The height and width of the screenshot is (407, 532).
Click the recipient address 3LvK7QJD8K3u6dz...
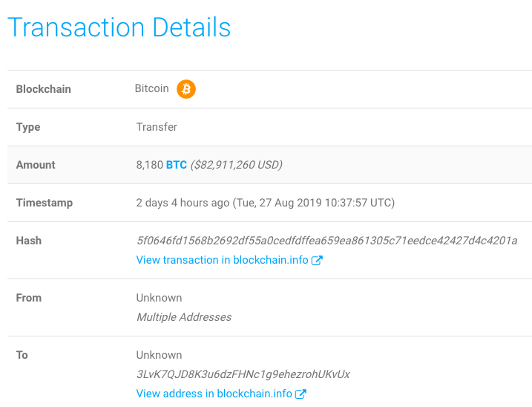click(243, 374)
